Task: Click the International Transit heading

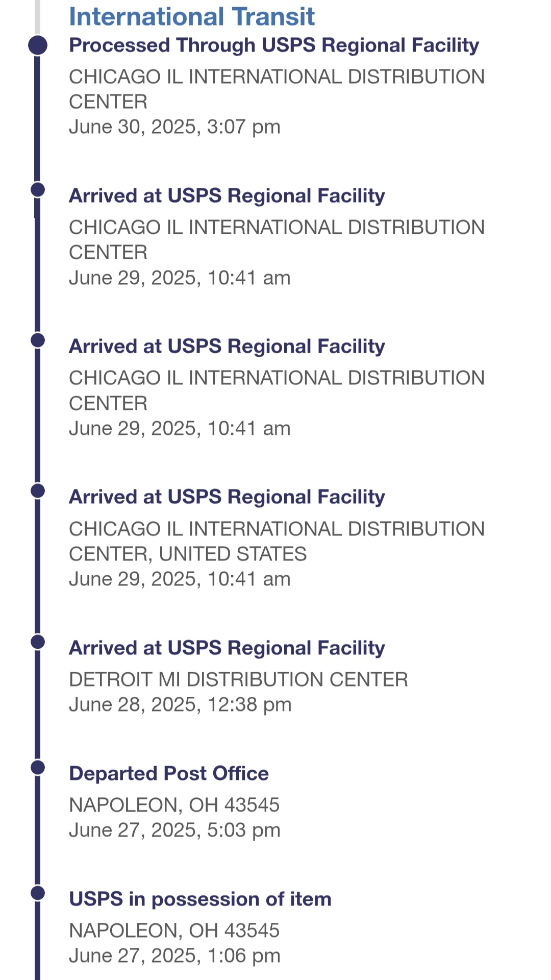Action: click(x=192, y=16)
